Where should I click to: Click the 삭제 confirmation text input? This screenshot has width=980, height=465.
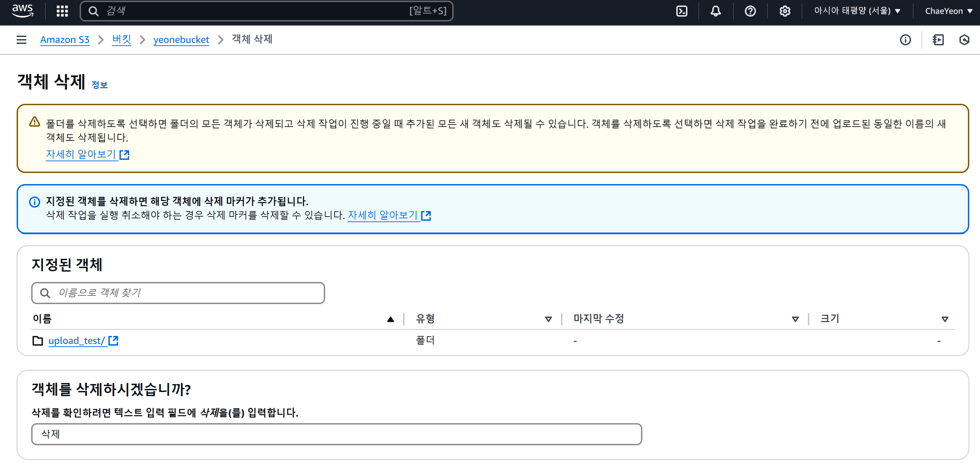[x=336, y=434]
